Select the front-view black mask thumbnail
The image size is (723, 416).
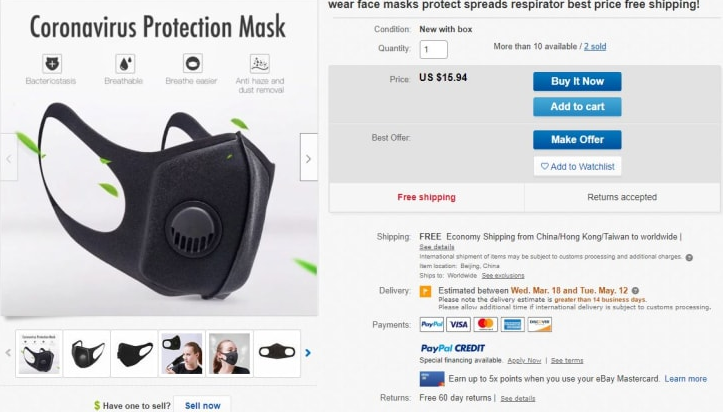tap(277, 353)
